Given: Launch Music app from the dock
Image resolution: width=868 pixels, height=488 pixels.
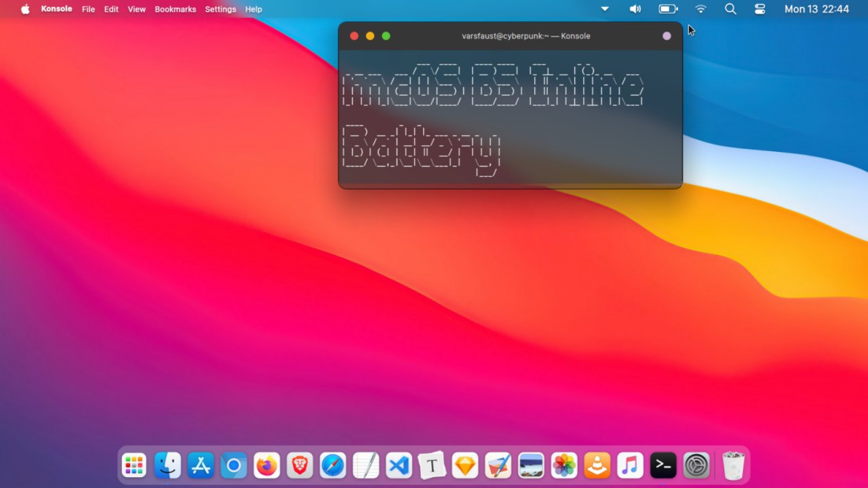Looking at the screenshot, I should coord(631,466).
